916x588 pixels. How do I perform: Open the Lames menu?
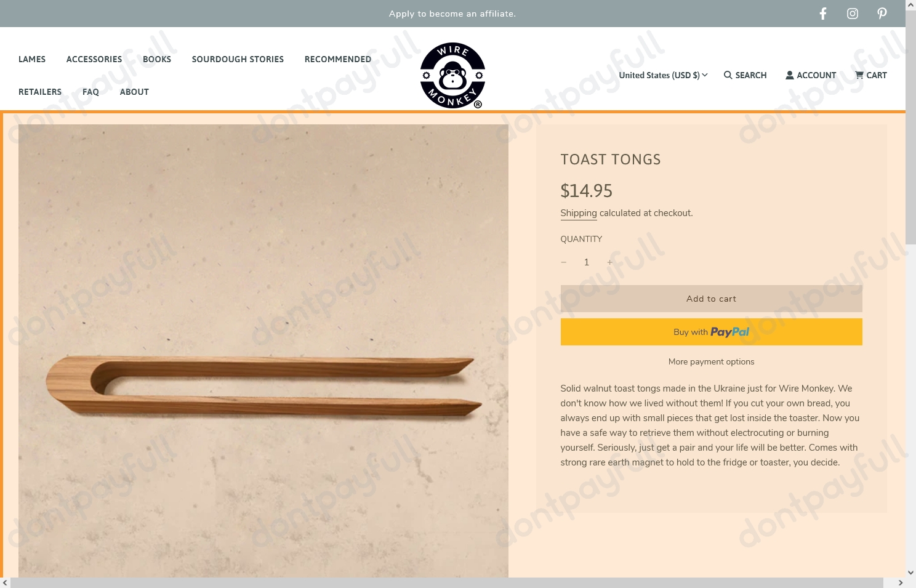(x=32, y=59)
